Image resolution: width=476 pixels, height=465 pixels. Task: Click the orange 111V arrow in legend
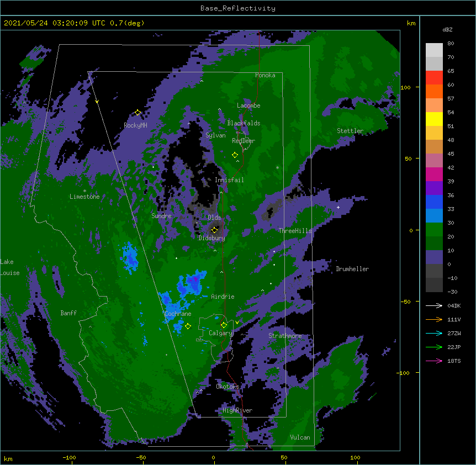pyautogui.click(x=434, y=319)
